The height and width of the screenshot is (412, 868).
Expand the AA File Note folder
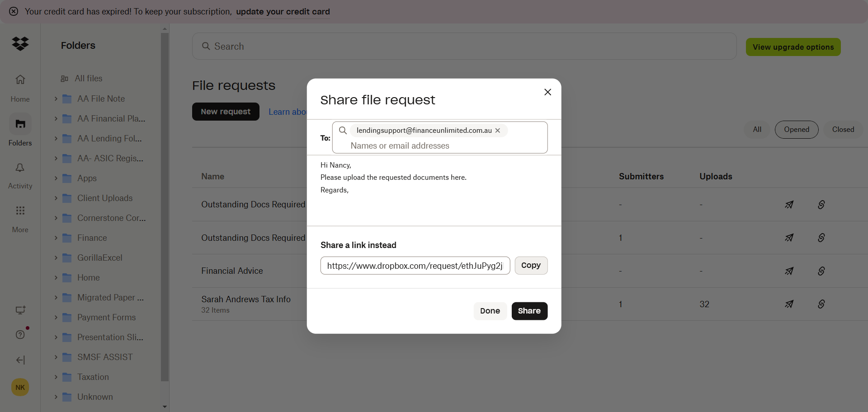pyautogui.click(x=56, y=98)
